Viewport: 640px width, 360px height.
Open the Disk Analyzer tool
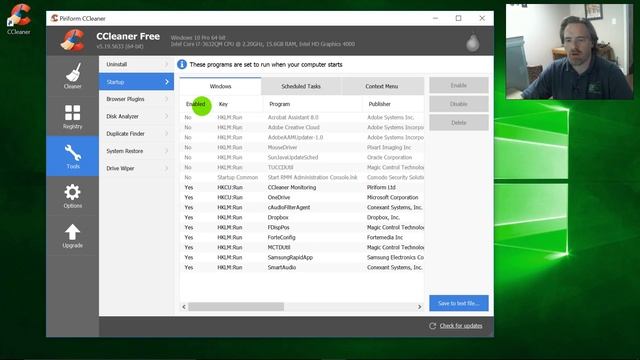click(136, 116)
